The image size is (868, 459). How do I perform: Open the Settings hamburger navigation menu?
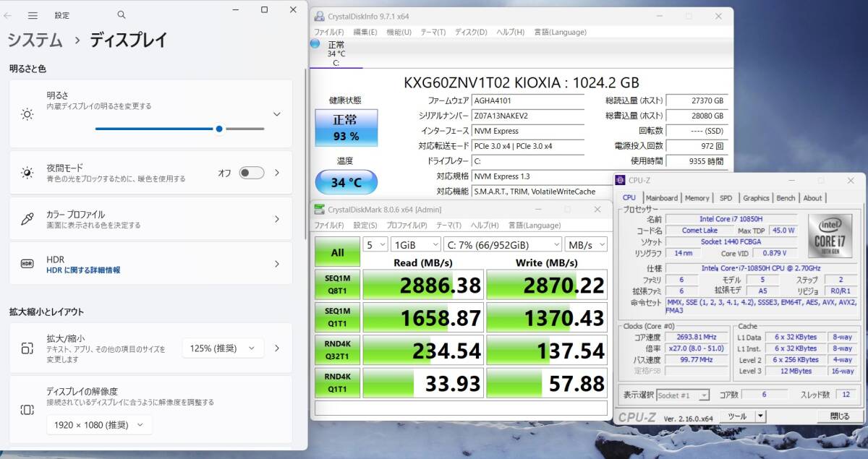(33, 14)
